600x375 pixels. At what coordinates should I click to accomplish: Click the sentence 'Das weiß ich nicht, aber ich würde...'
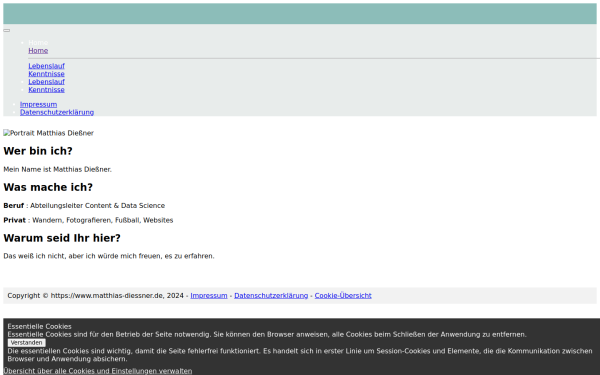coord(109,256)
